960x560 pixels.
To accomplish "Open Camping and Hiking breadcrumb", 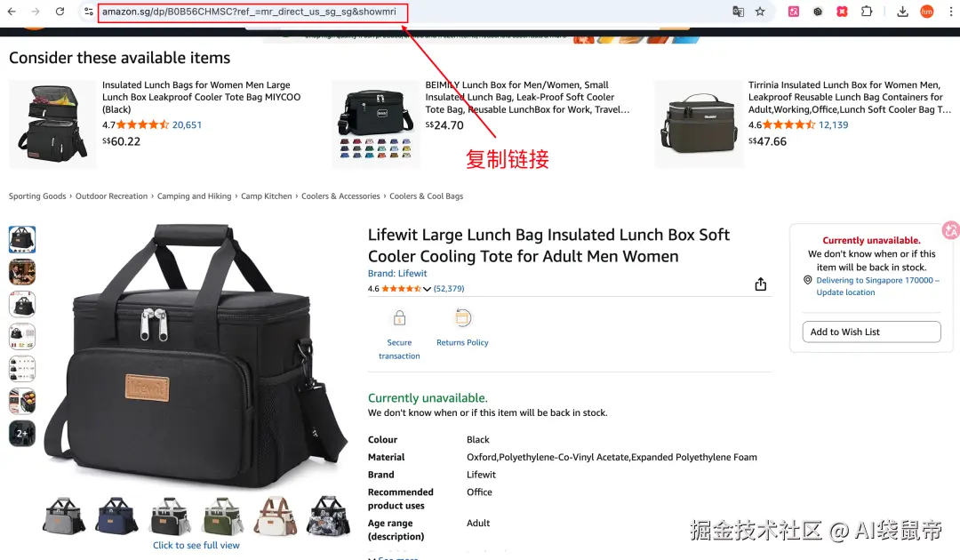I will 194,196.
